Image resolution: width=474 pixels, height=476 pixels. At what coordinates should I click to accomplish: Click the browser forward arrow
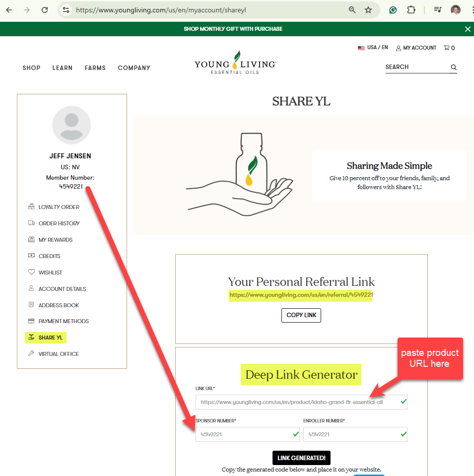pyautogui.click(x=27, y=10)
